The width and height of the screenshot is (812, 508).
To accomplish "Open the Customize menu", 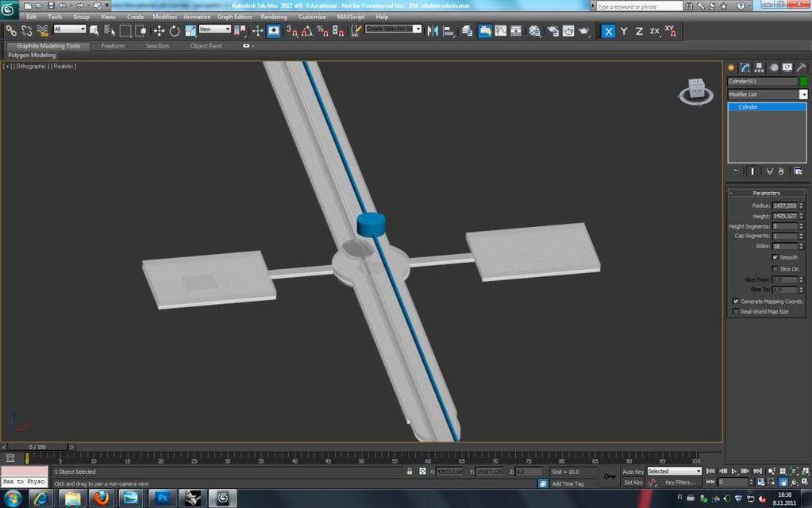I will click(x=312, y=17).
